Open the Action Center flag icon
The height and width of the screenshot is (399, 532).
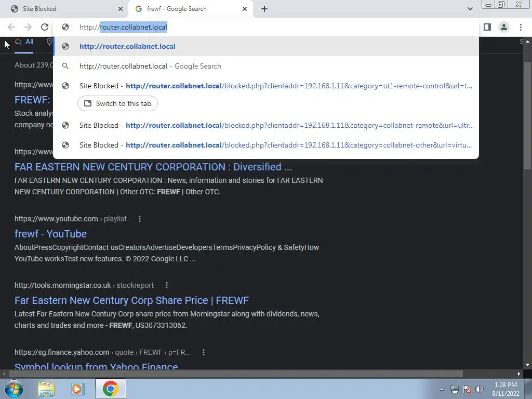click(x=467, y=390)
